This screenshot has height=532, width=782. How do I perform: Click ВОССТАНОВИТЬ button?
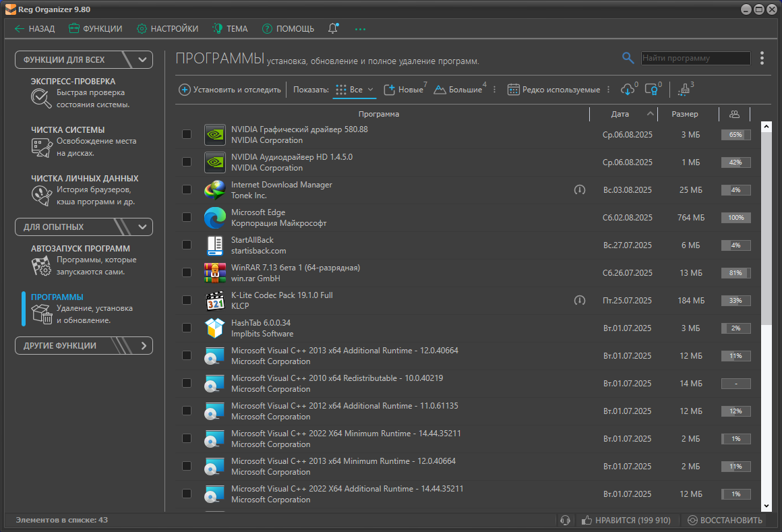coord(725,520)
